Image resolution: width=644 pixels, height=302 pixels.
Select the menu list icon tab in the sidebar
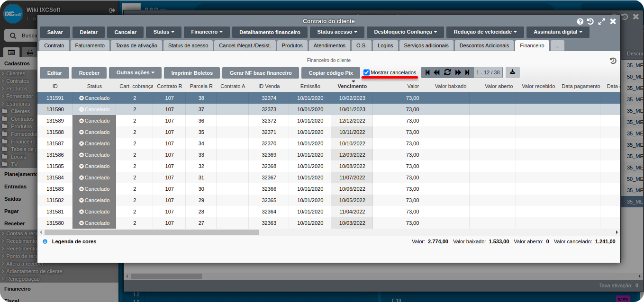pos(11,52)
